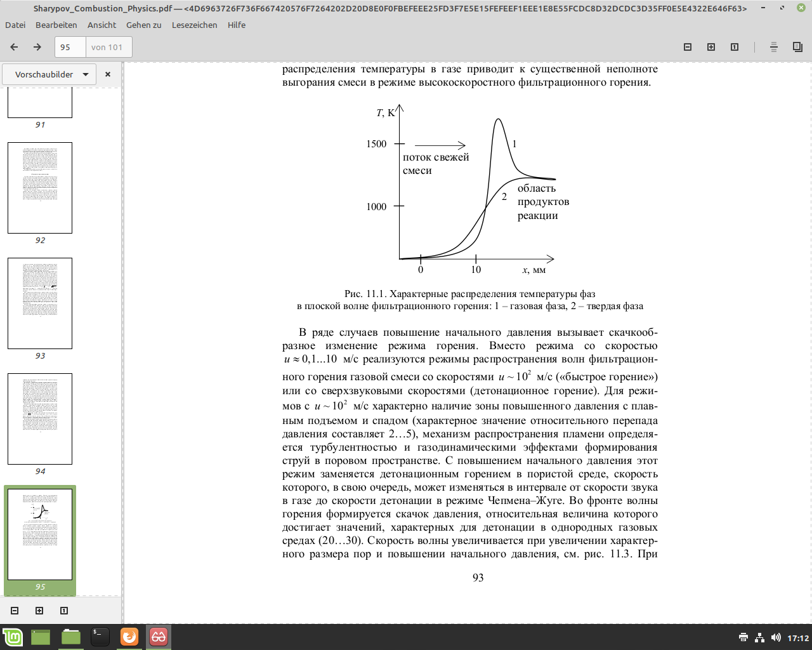Open the Linux Mint start menu

12,637
